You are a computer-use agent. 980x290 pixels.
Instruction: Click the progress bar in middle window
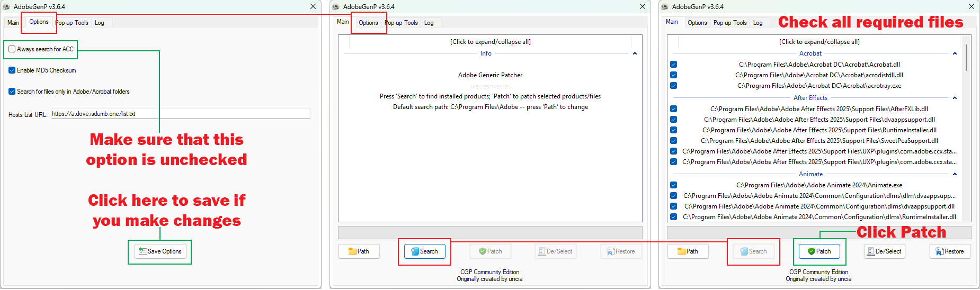click(491, 233)
